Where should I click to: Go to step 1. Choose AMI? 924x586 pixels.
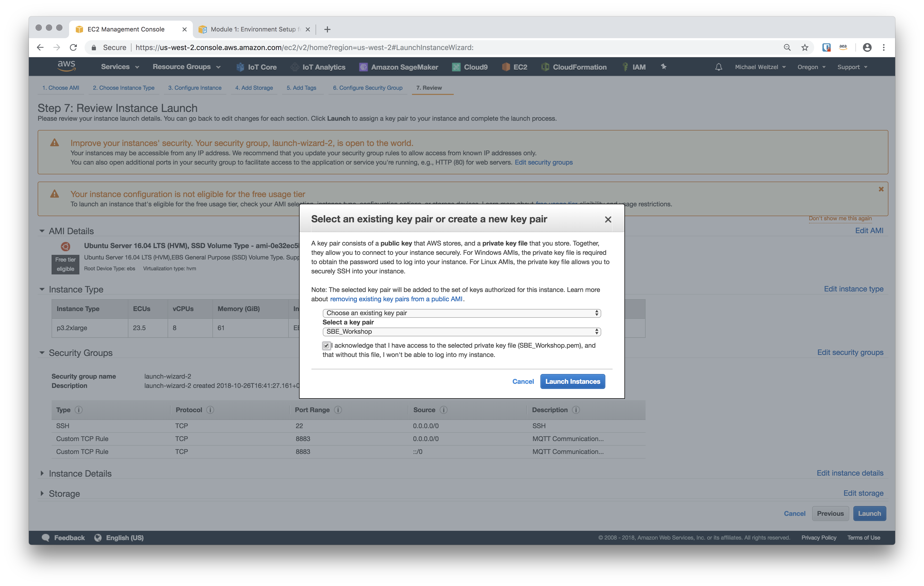click(x=61, y=87)
